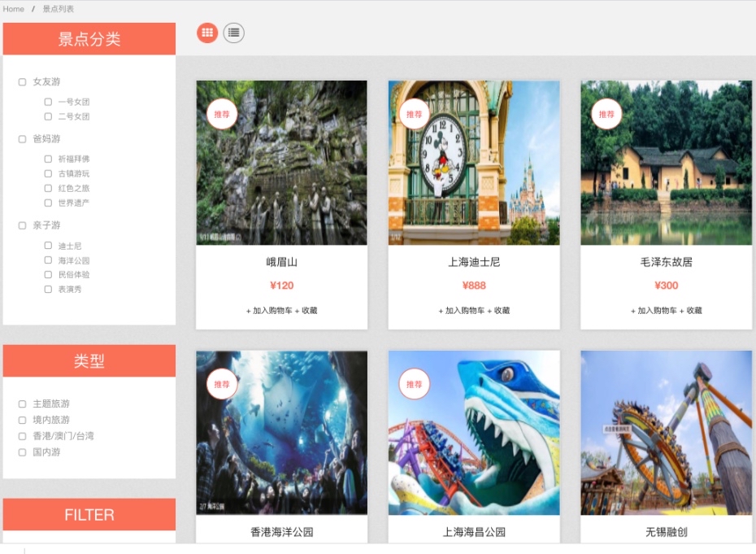Click the 上海迪士尼 title link
The height and width of the screenshot is (554, 756).
(474, 262)
